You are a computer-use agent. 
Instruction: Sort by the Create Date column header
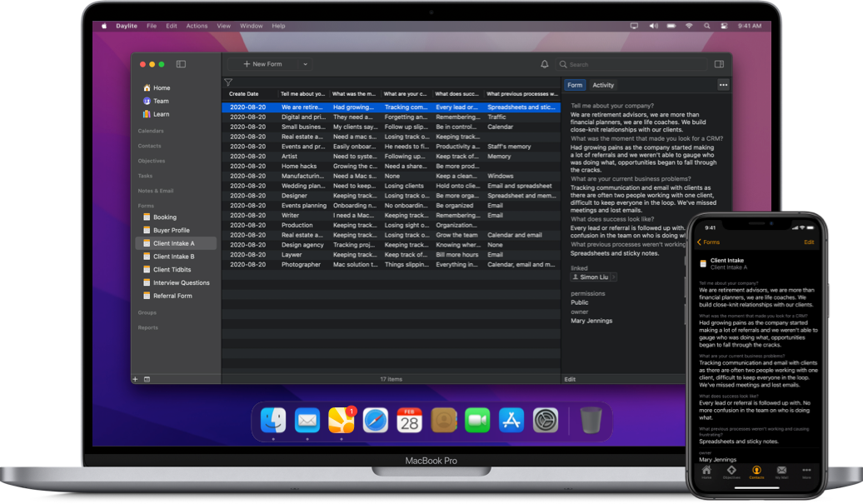click(244, 94)
